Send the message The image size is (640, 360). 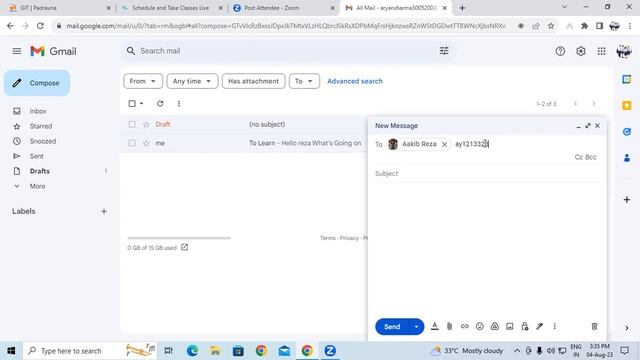point(392,327)
